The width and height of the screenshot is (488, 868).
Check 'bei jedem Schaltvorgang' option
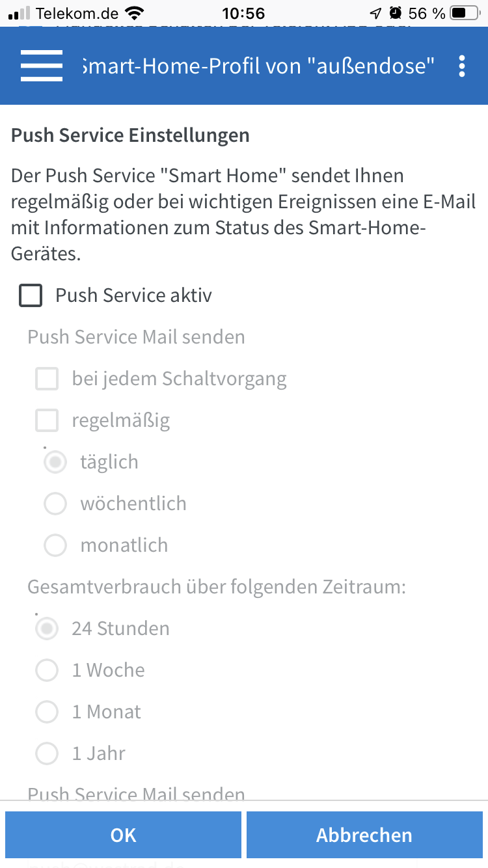[47, 379]
